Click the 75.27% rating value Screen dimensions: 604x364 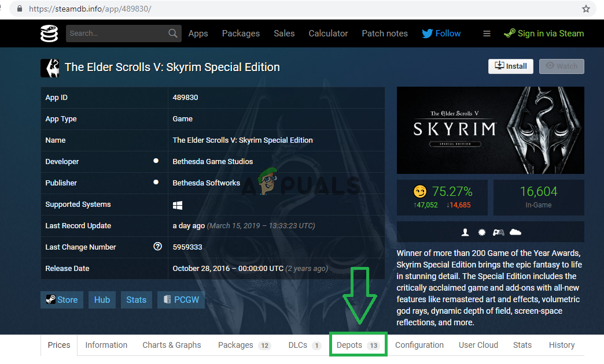[452, 191]
